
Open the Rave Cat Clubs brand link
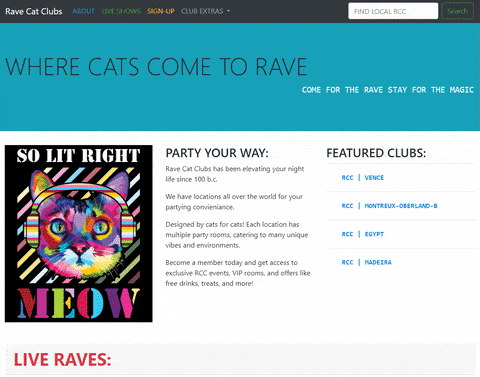34,11
